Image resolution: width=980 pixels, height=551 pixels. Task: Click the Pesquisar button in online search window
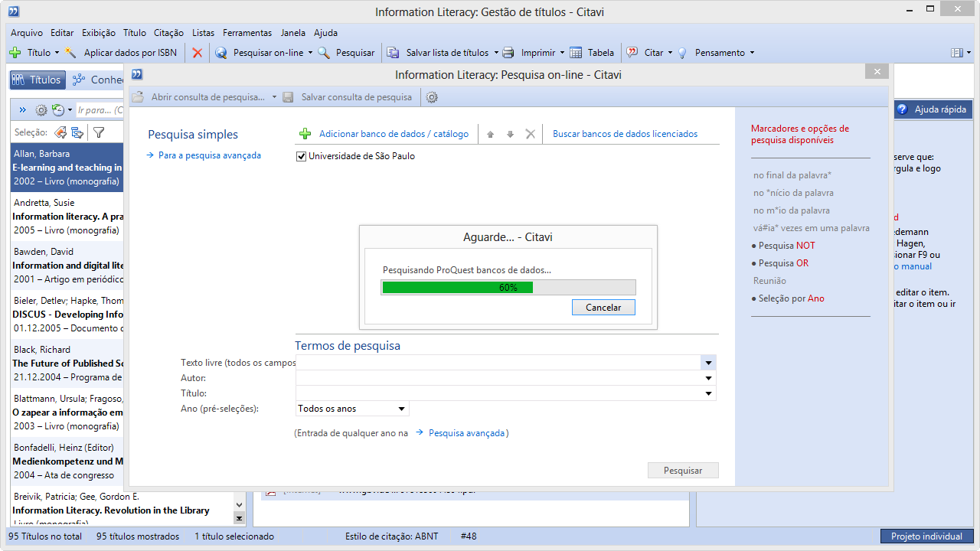[683, 471]
